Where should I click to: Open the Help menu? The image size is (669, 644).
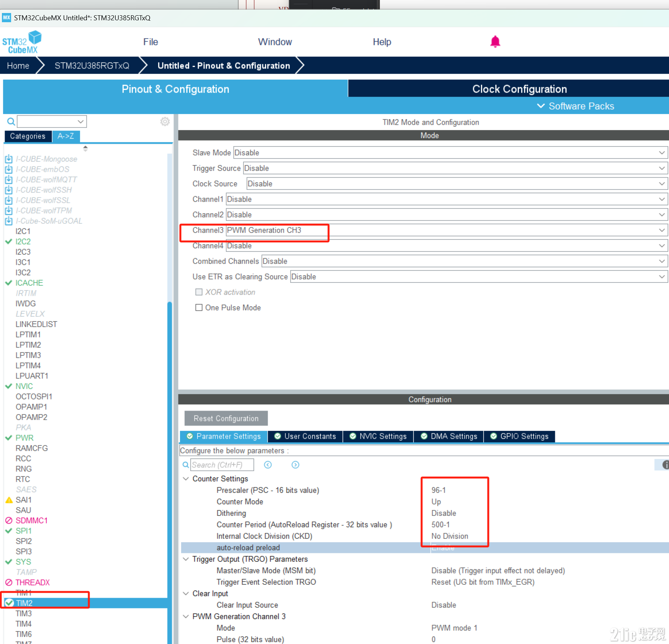(x=382, y=42)
